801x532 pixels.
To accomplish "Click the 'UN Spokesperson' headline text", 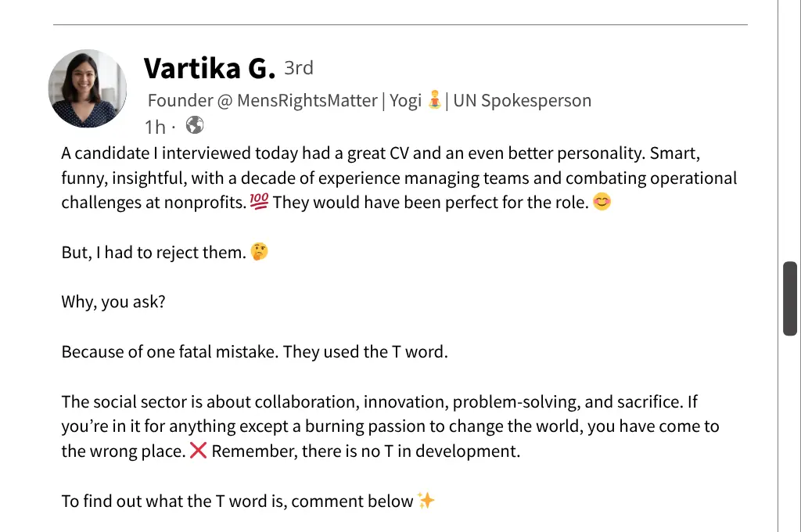I will click(523, 100).
